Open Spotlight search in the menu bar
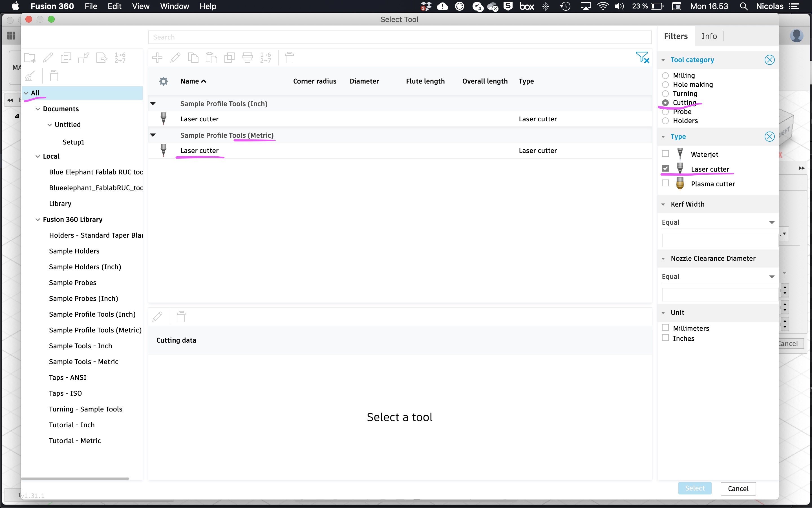 [x=743, y=6]
